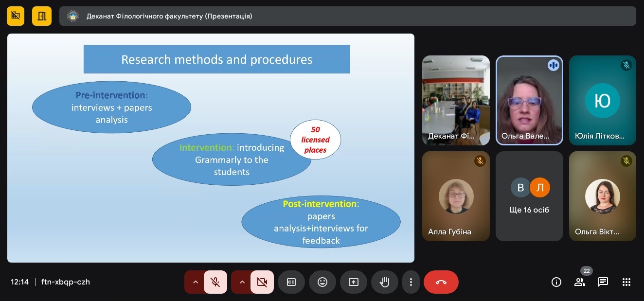Open the emoji reactions button
The width and height of the screenshot is (644, 301).
[322, 282]
